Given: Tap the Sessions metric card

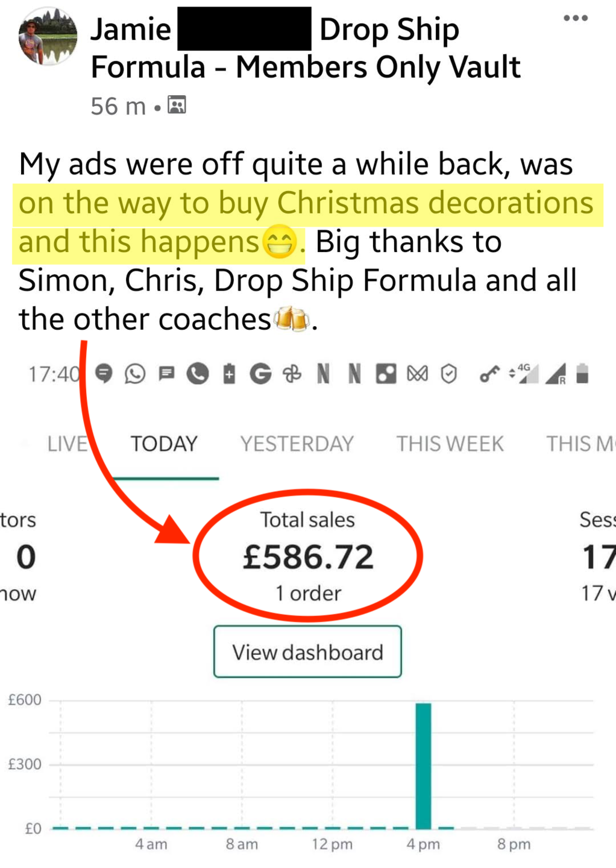Looking at the screenshot, I should point(597,556).
